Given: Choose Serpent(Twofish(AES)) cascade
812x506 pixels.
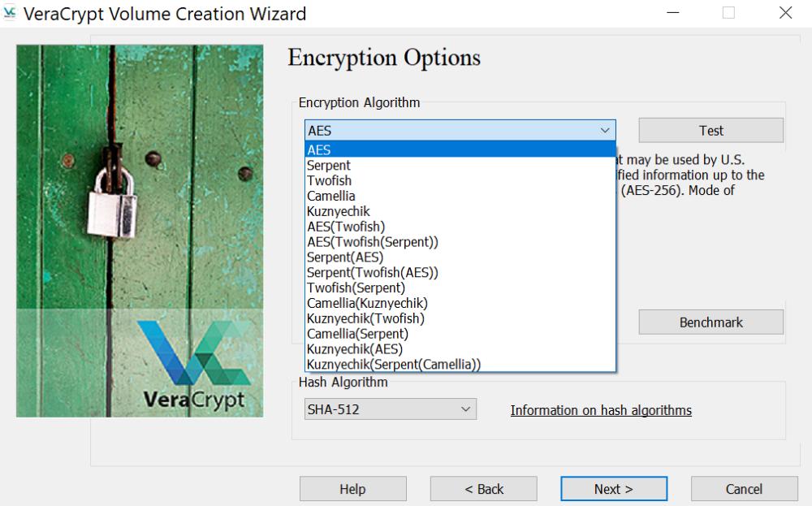Looking at the screenshot, I should tap(460, 272).
